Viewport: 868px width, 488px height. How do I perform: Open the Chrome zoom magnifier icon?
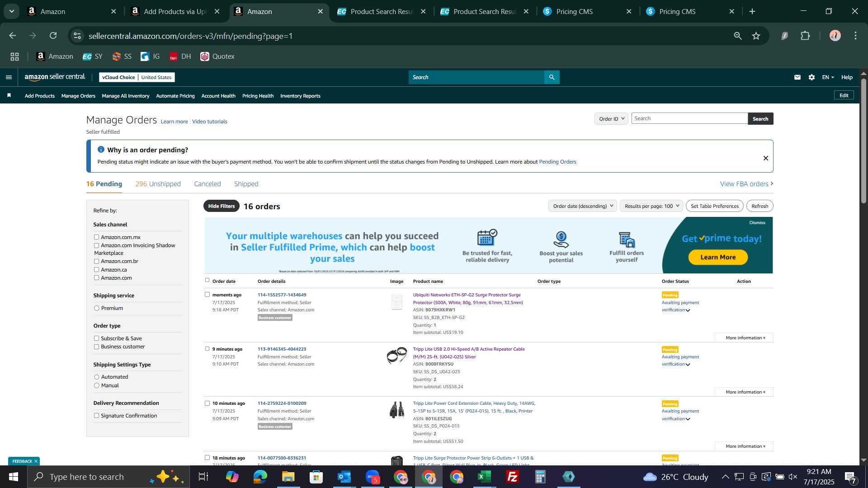(x=738, y=36)
